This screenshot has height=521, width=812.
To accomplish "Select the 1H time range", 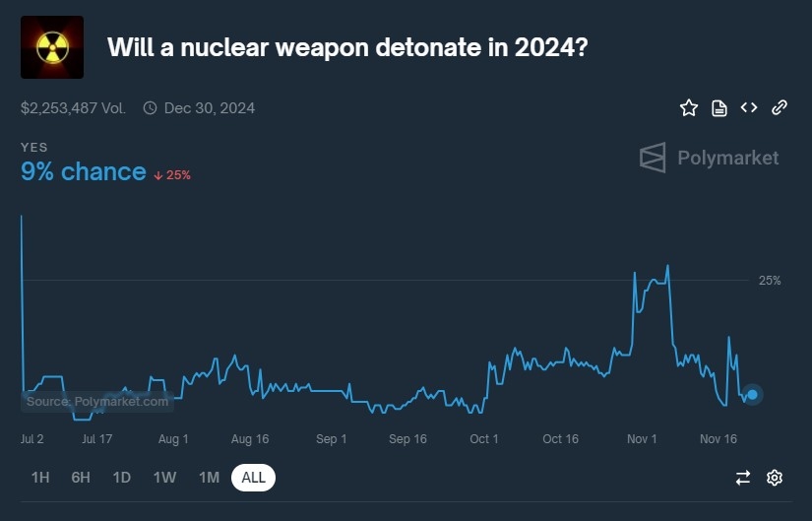I will point(40,478).
